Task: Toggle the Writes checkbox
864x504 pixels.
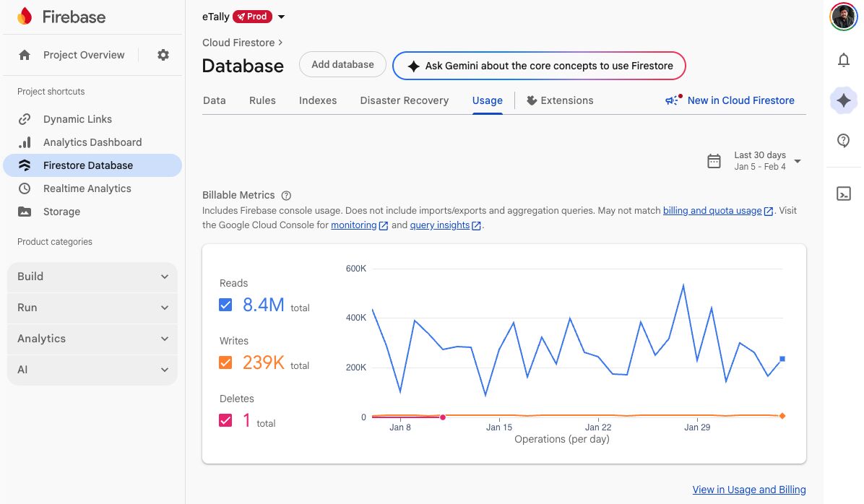Action: pyautogui.click(x=225, y=362)
